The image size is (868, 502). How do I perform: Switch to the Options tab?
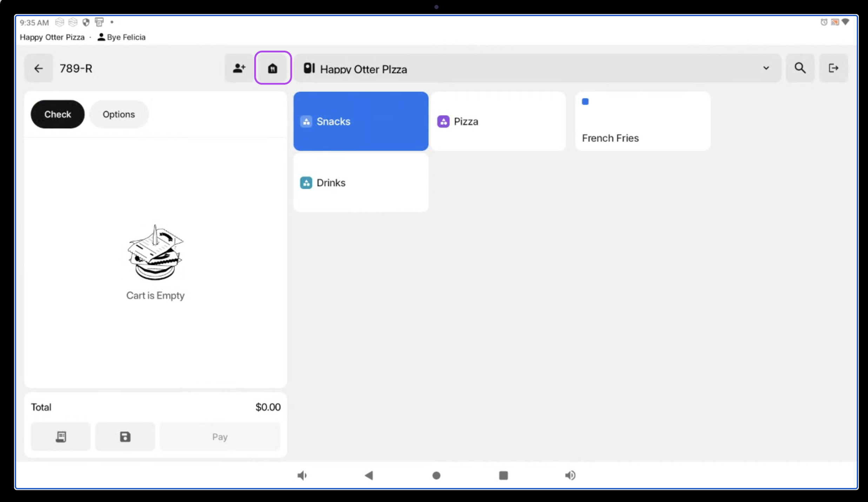point(119,114)
